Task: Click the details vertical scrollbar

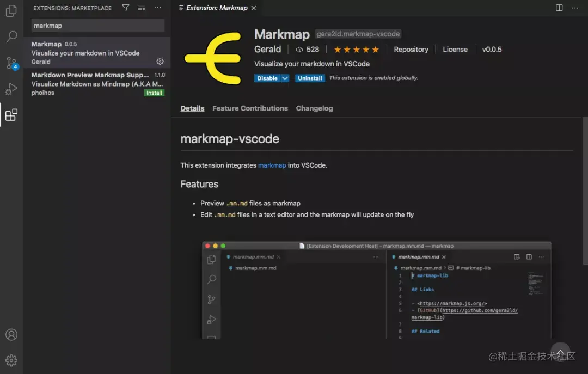Action: pos(585,191)
